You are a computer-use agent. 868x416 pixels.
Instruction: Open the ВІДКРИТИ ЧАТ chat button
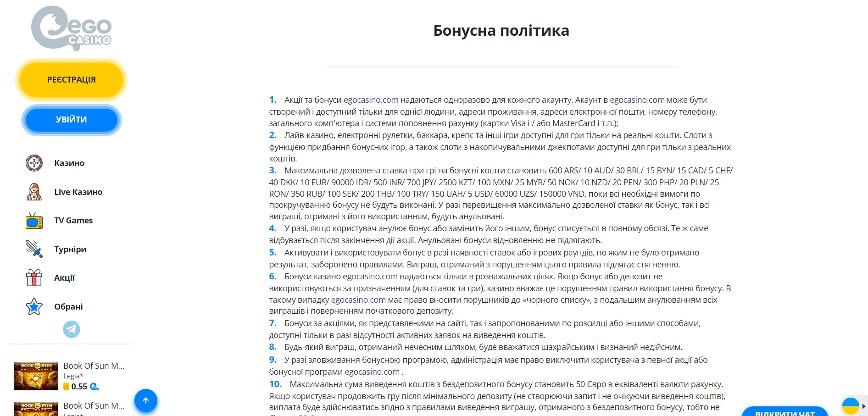pos(785,412)
